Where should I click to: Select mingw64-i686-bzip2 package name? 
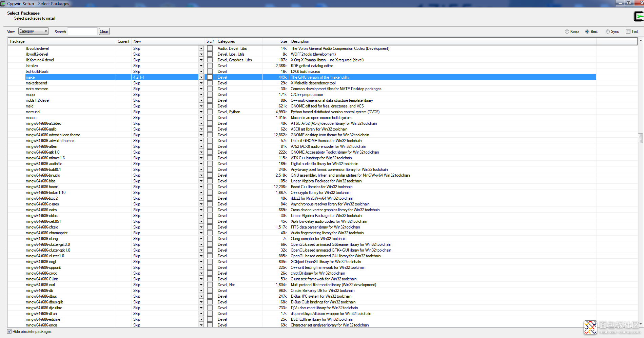(42, 198)
